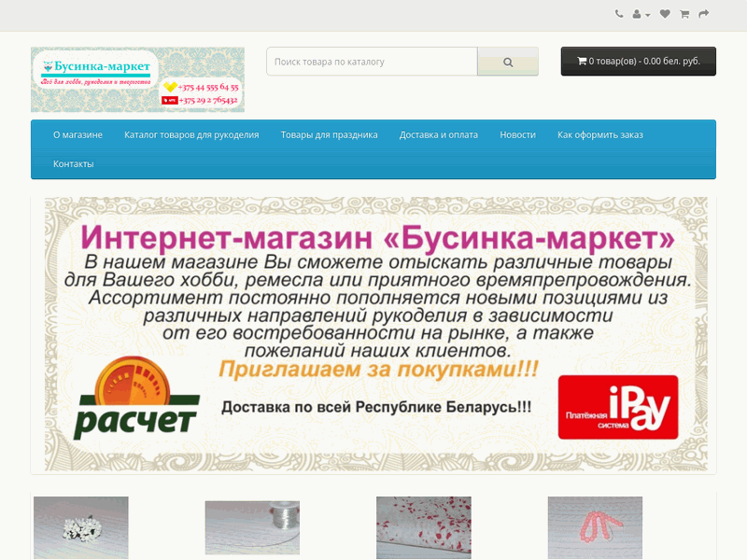This screenshot has height=560, width=747.
Task: Open the Новости menu item
Action: 518,134
